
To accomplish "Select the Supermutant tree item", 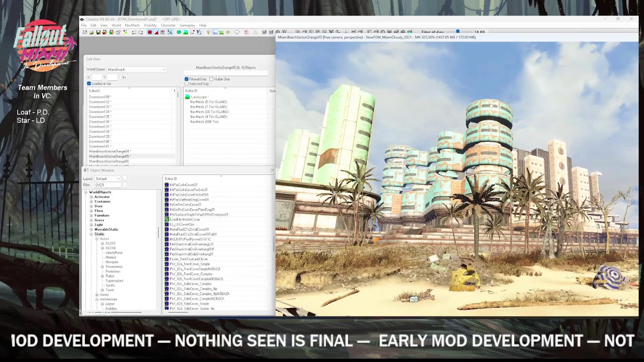I will (114, 281).
